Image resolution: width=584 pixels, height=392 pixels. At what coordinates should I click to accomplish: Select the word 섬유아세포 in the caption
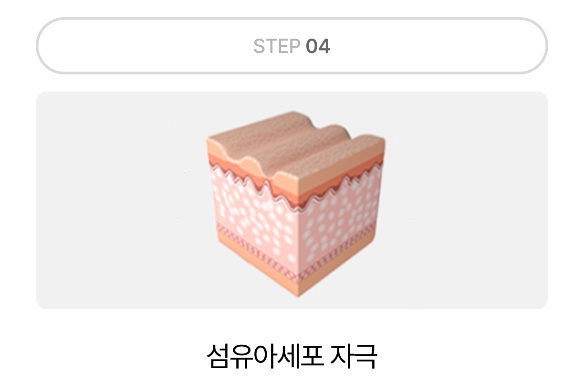265,356
